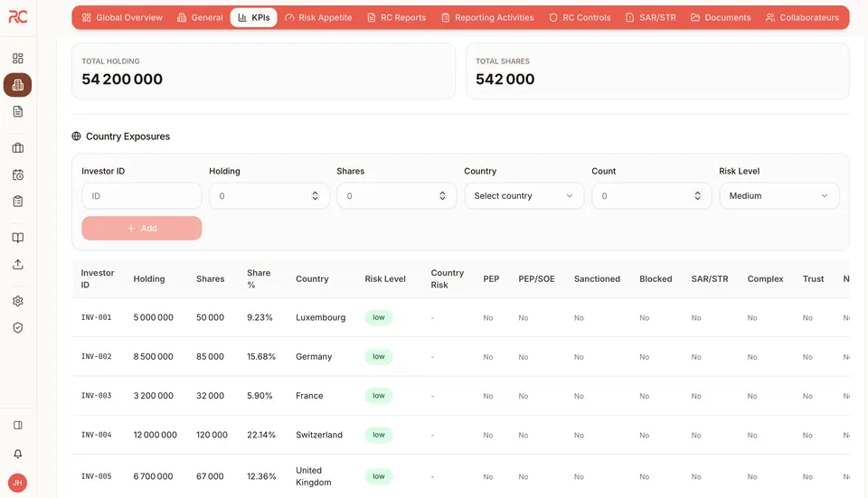Click the Share % column header
This screenshot has height=498, width=868.
(259, 279)
